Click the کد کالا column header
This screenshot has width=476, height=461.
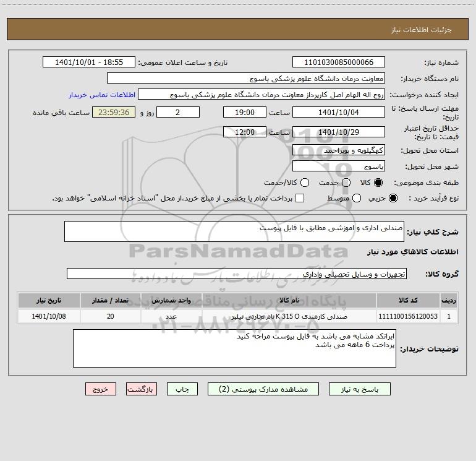click(408, 300)
